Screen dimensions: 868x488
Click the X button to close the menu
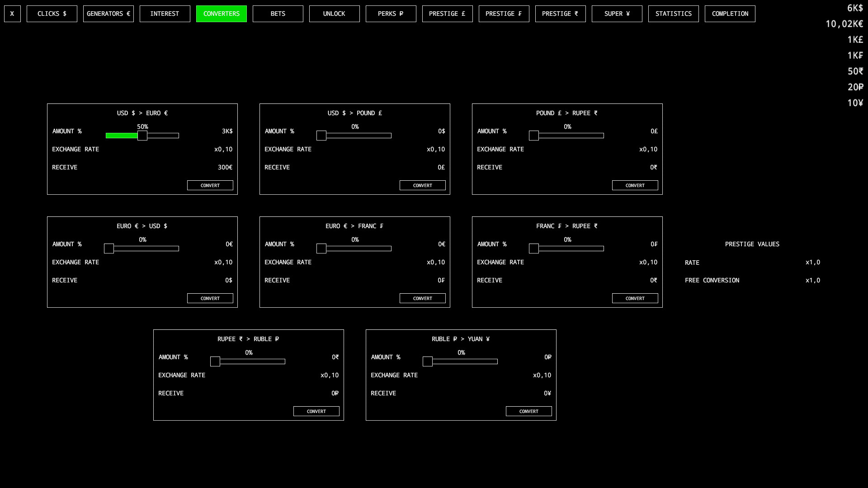(x=12, y=14)
